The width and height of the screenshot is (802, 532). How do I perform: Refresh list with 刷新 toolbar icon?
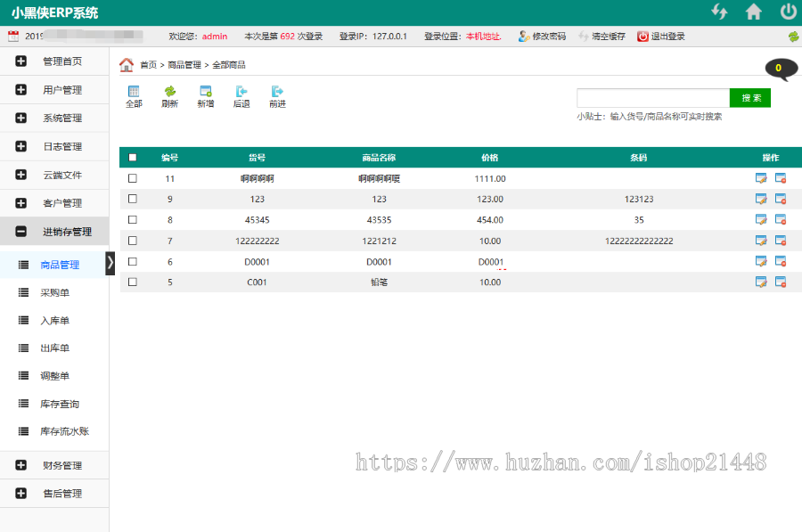click(170, 96)
